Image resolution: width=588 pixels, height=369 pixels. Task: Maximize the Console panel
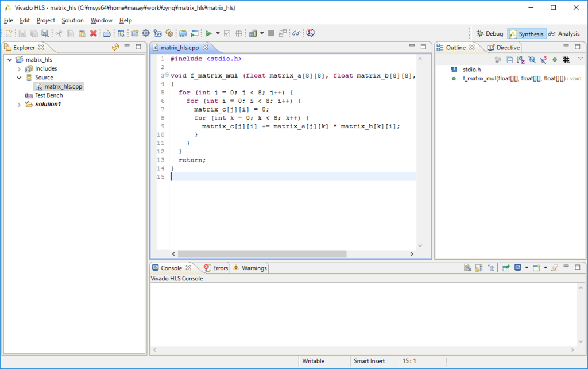pyautogui.click(x=578, y=267)
